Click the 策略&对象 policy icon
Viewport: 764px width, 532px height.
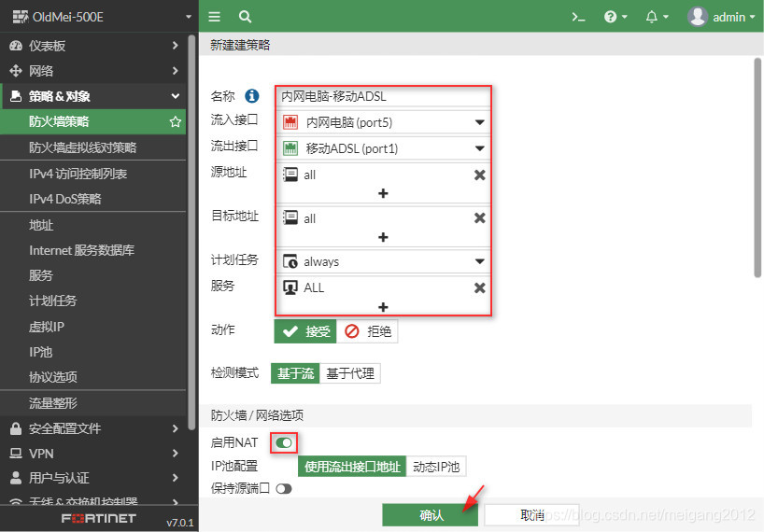pyautogui.click(x=16, y=96)
